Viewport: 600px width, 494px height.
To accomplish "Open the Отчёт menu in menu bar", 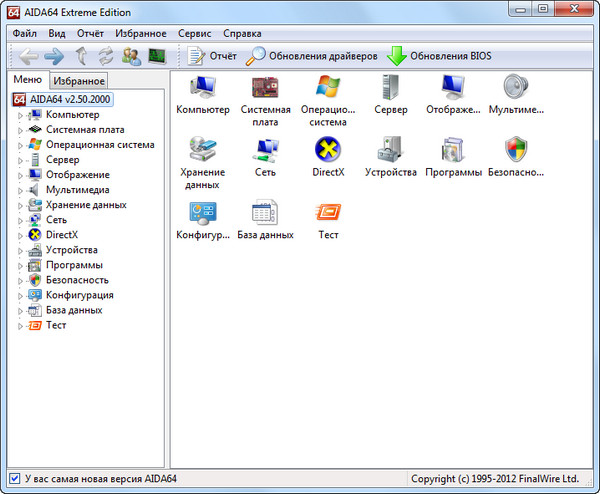I will (90, 33).
